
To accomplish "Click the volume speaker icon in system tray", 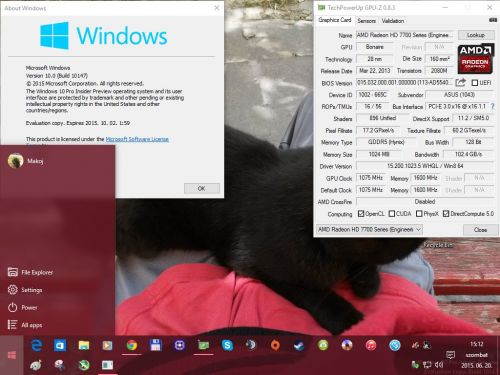I will click(x=439, y=365).
